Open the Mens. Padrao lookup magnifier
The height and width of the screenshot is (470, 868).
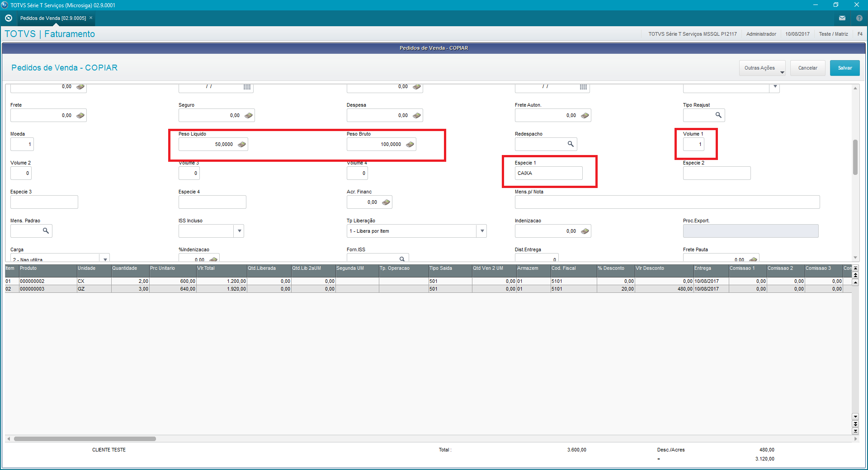click(46, 231)
